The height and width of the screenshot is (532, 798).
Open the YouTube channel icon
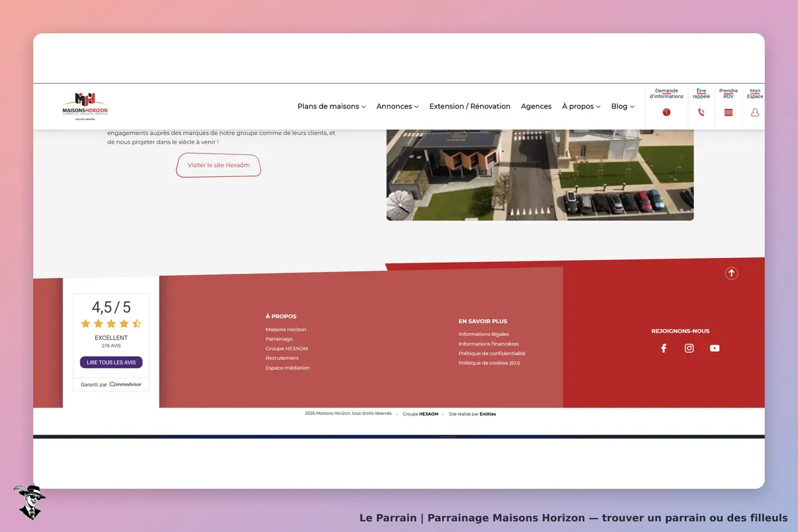click(714, 348)
